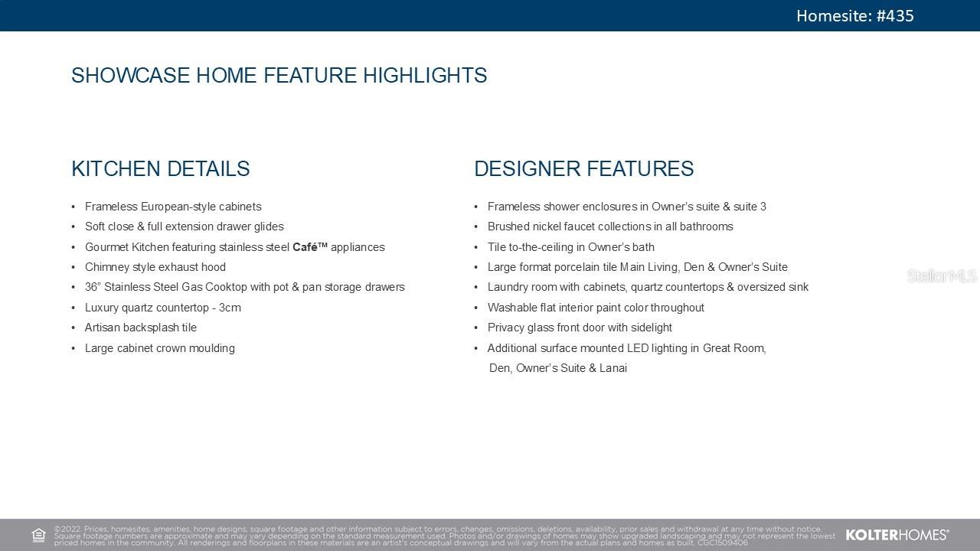
Task: Click the Gourmet Kitchen Café appliances line
Action: (x=235, y=247)
